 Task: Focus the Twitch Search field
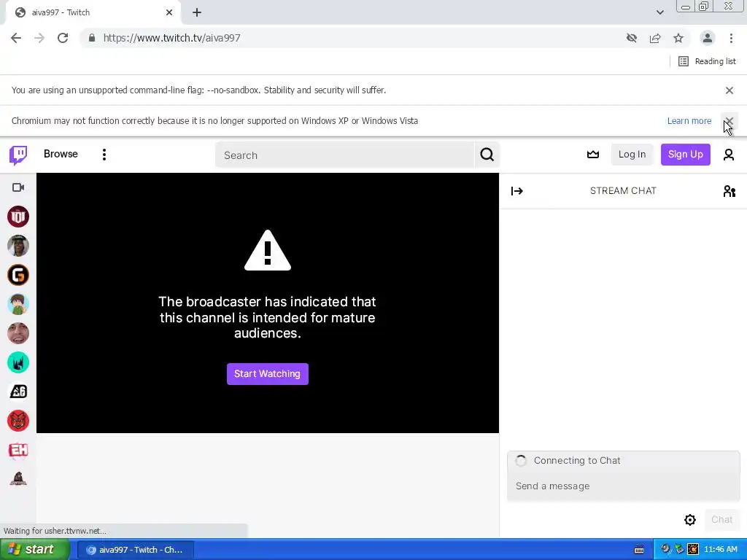(345, 155)
